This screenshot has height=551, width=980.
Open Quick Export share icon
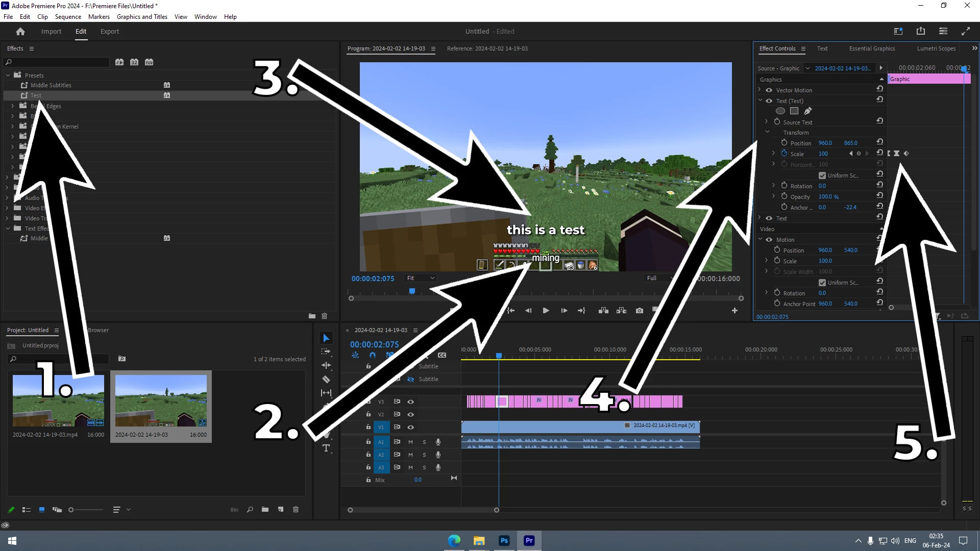[921, 31]
